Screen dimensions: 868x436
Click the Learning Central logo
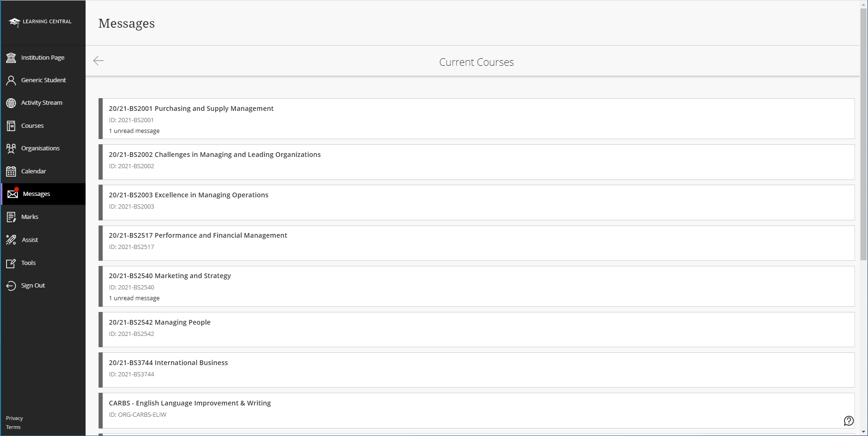point(39,22)
